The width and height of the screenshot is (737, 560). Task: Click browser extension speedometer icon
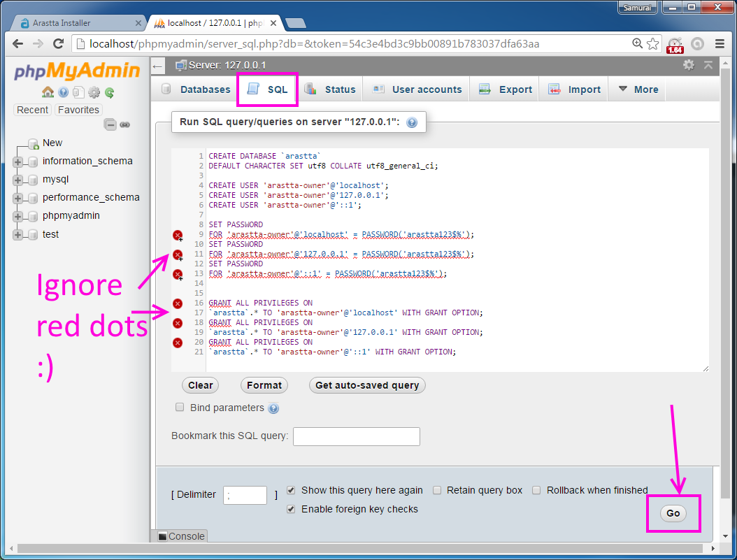coord(675,45)
